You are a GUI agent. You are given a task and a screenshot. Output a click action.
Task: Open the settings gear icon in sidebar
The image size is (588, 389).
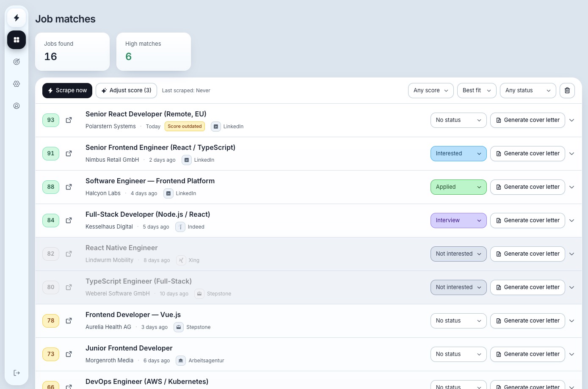click(17, 84)
